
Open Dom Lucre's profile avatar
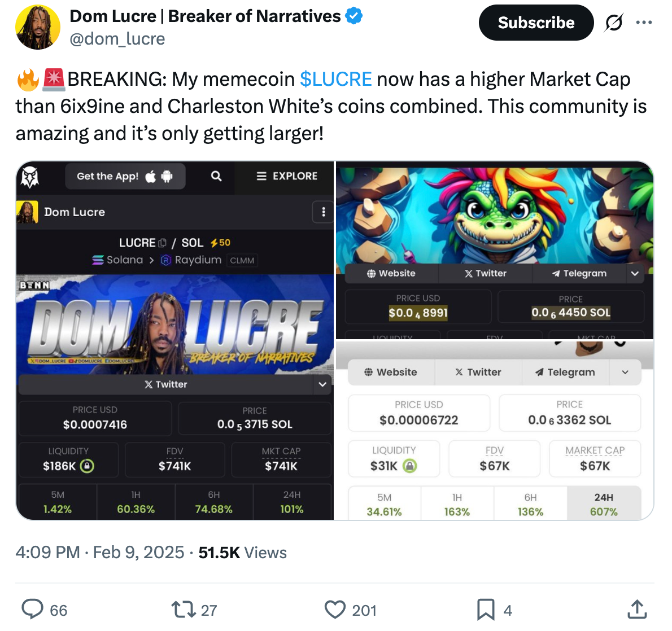tap(38, 27)
